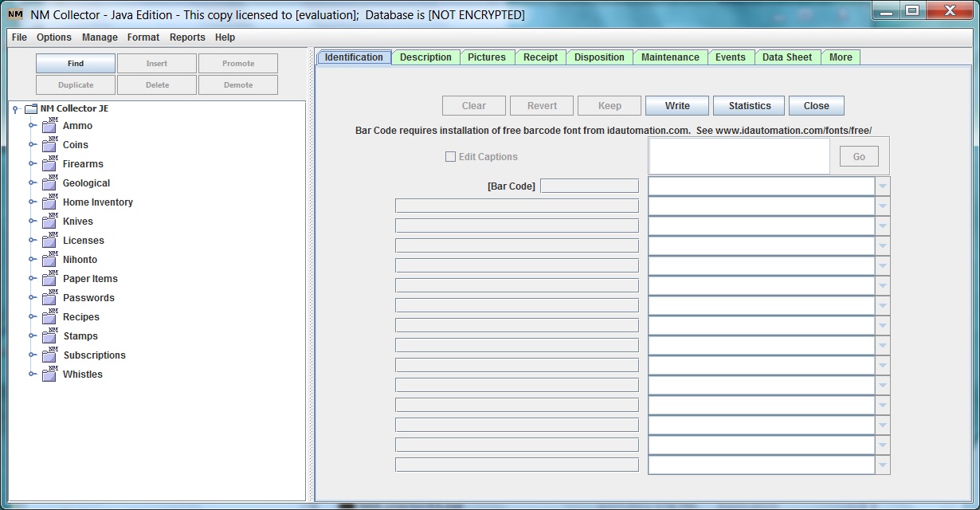The image size is (980, 510).
Task: Select the Passwords folder icon
Action: click(48, 297)
